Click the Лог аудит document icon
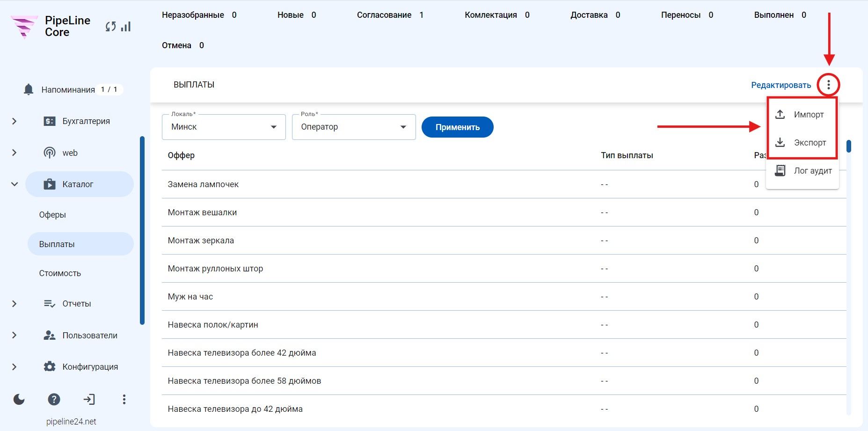 (x=780, y=170)
